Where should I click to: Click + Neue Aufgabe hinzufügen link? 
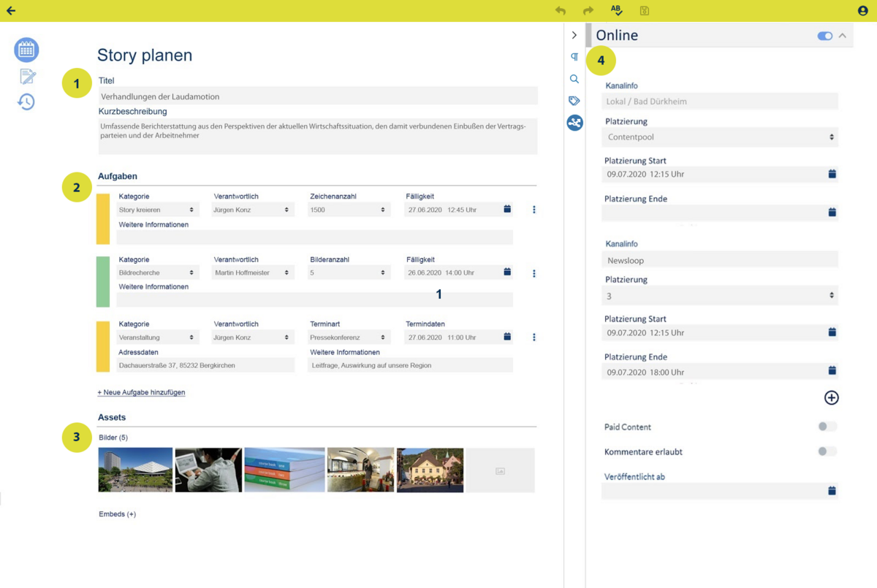pos(141,392)
